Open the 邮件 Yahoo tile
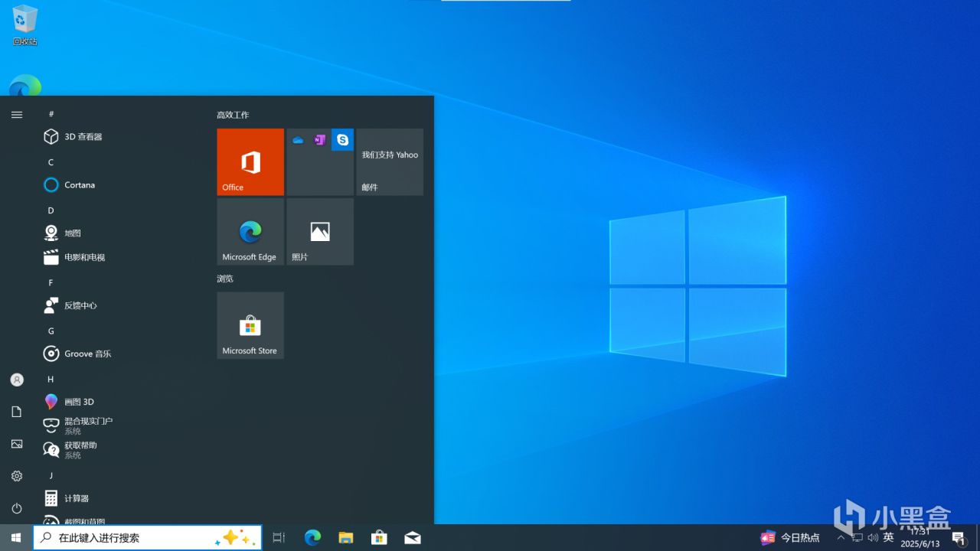980x551 pixels. point(390,162)
